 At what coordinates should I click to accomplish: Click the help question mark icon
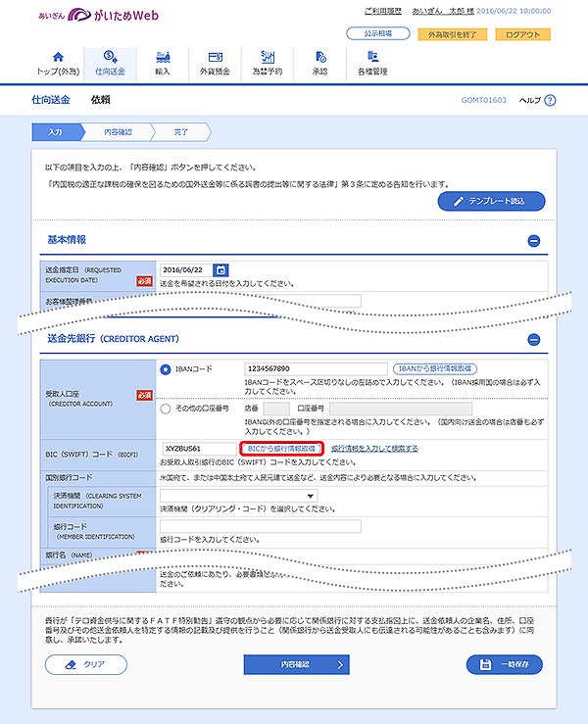coord(550,100)
